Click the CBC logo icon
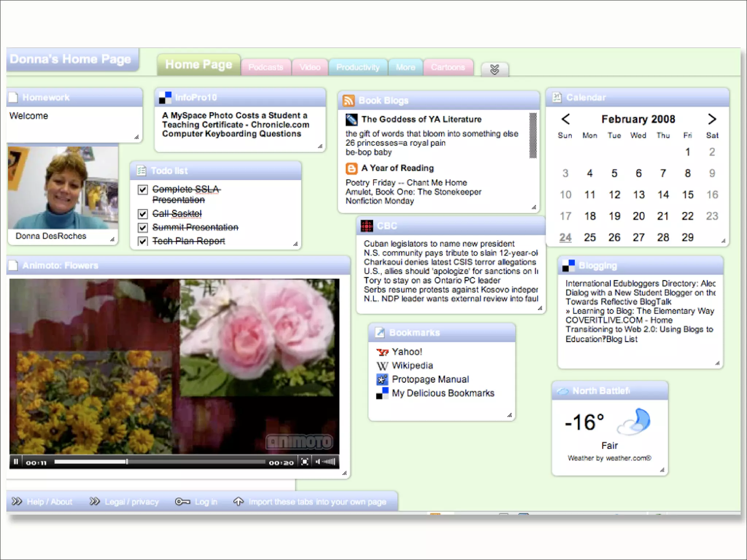Screen dimensions: 747x560 pos(367,226)
